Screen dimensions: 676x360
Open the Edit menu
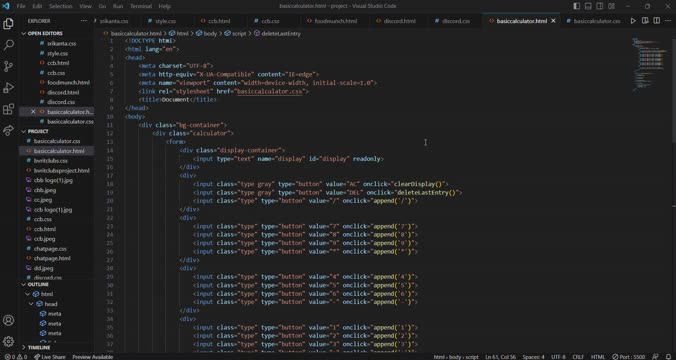coord(38,6)
